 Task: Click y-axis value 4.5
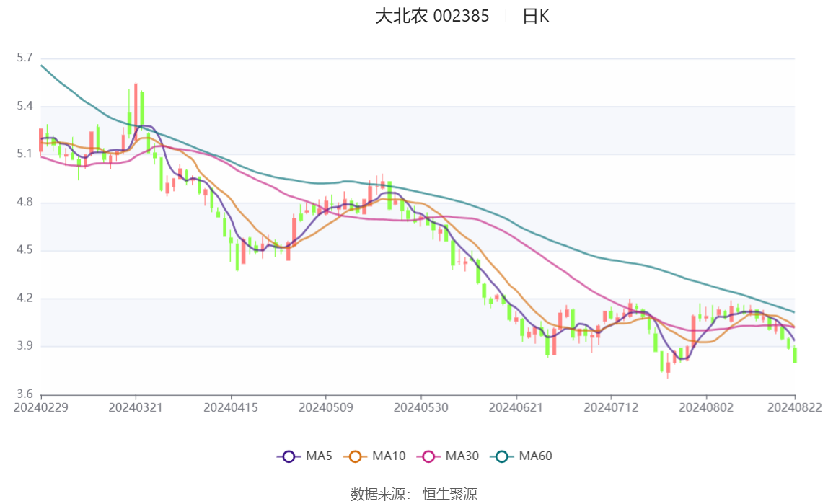(x=25, y=249)
